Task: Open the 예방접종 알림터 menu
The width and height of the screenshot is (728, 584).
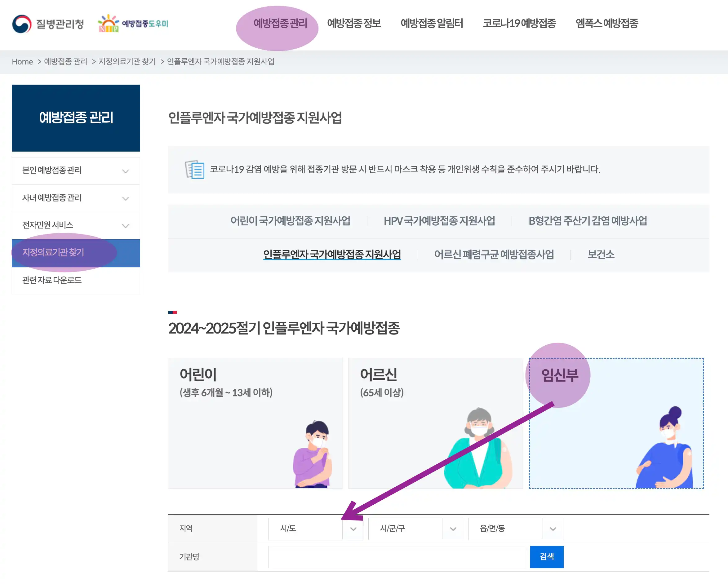Action: point(432,24)
